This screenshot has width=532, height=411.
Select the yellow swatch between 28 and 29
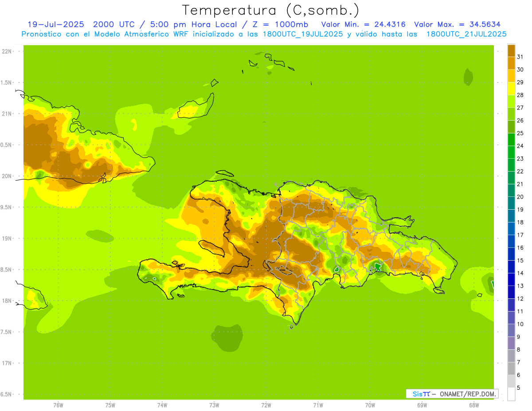pos(511,89)
